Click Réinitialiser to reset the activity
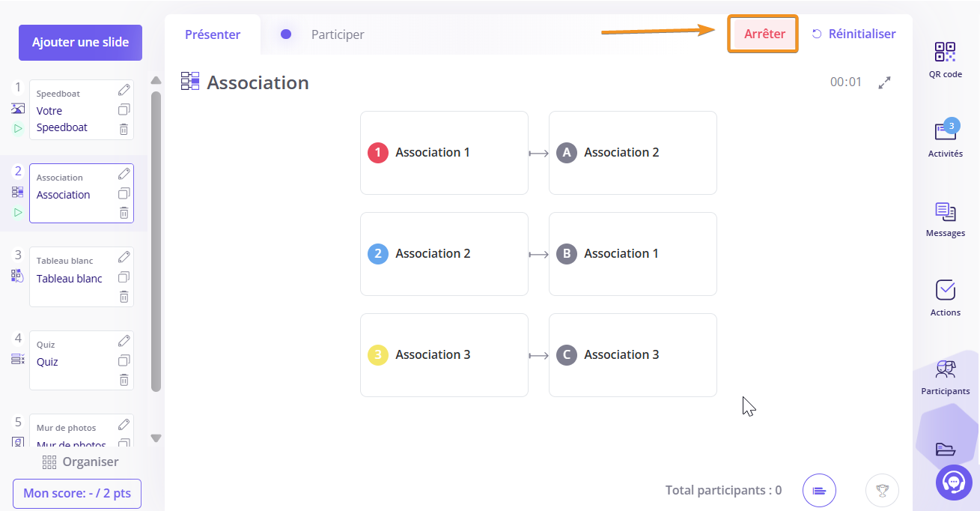Image resolution: width=980 pixels, height=511 pixels. (853, 34)
